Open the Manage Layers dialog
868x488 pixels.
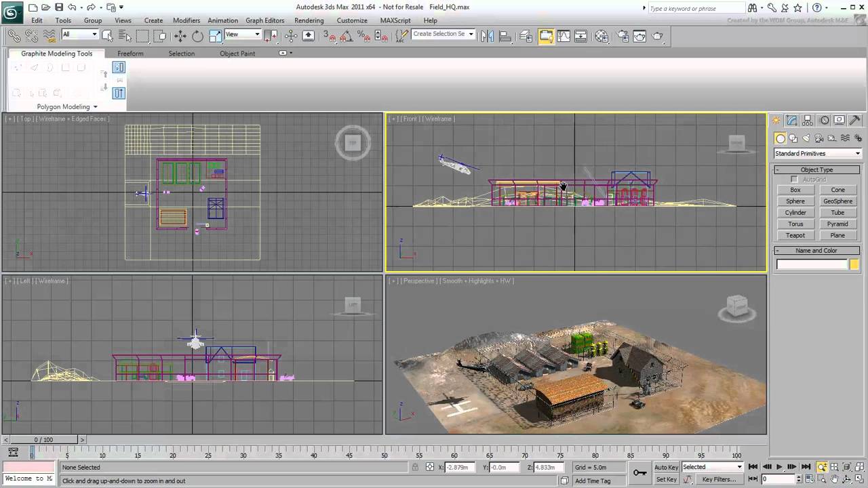point(526,36)
